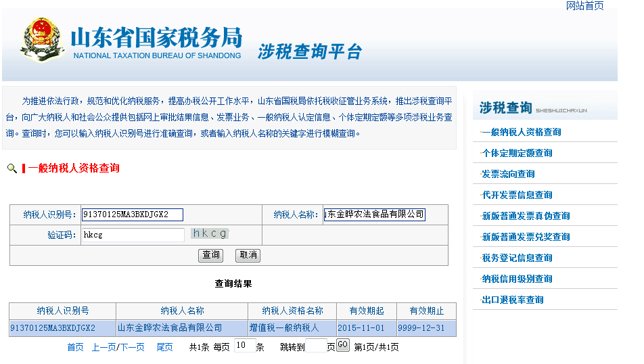Click the 纳税人名称 input field
The image size is (644, 364).
(x=374, y=214)
